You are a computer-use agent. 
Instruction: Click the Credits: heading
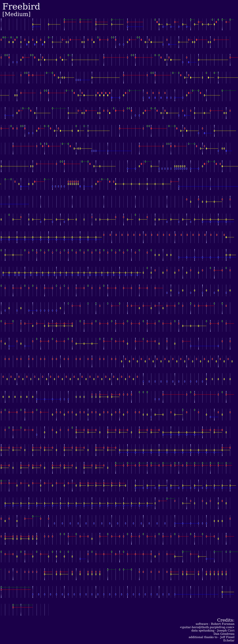[225, 620]
